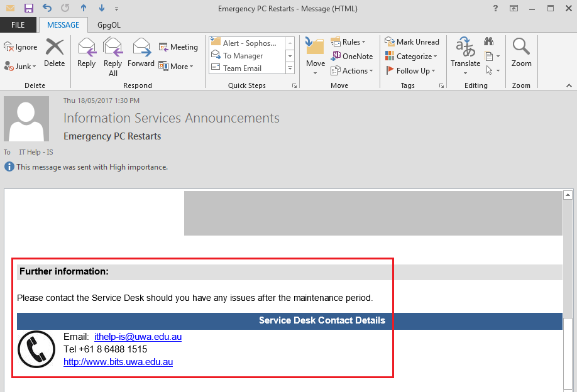Image resolution: width=577 pixels, height=392 pixels.
Task: Mark the message as Unread
Action: [x=412, y=42]
